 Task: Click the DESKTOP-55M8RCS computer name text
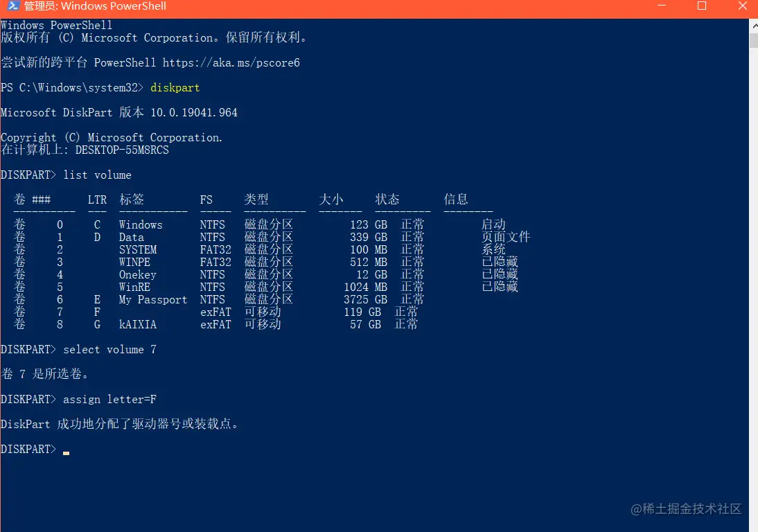coord(123,150)
